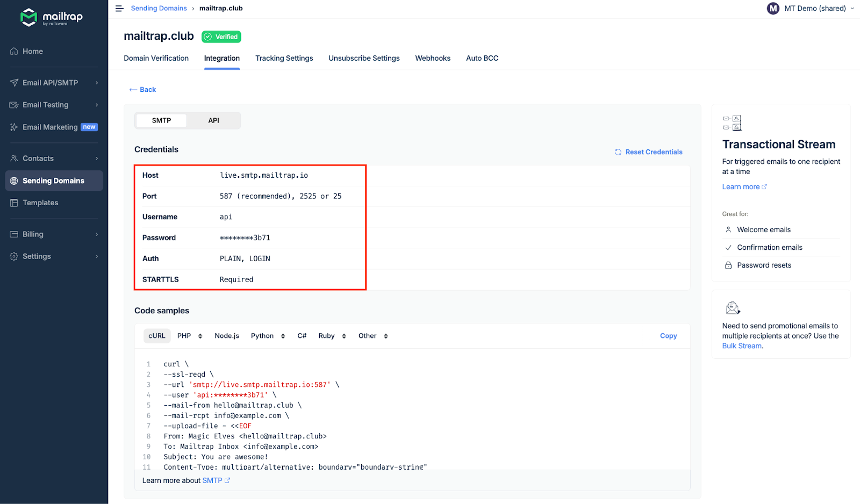The width and height of the screenshot is (860, 504).
Task: Click the Home icon in sidebar
Action: pyautogui.click(x=14, y=52)
